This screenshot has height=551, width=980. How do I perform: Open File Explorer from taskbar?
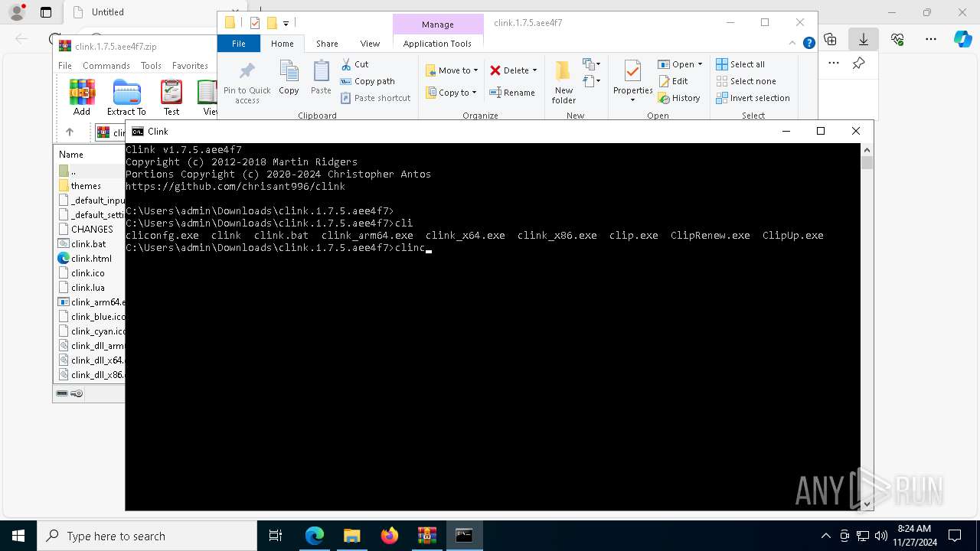(x=352, y=536)
